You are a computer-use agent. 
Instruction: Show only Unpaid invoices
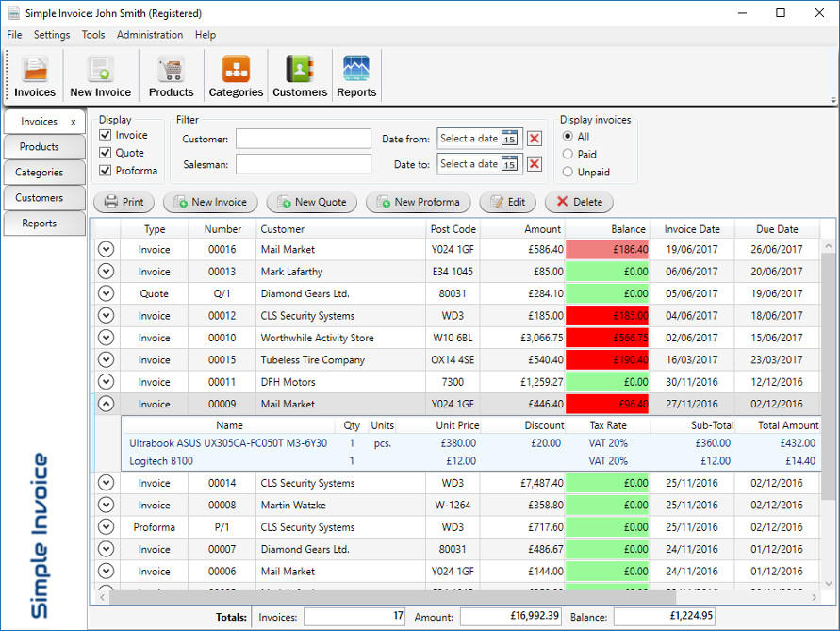click(568, 172)
